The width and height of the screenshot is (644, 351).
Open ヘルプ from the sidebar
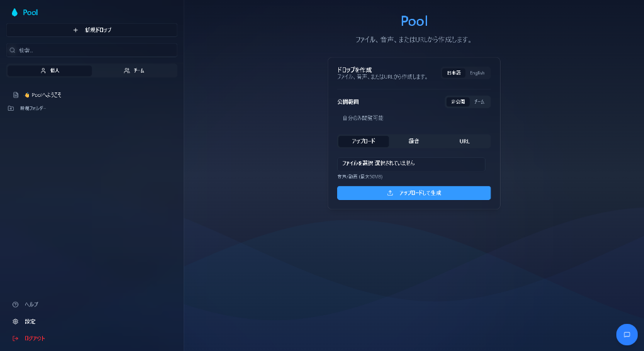[31, 304]
